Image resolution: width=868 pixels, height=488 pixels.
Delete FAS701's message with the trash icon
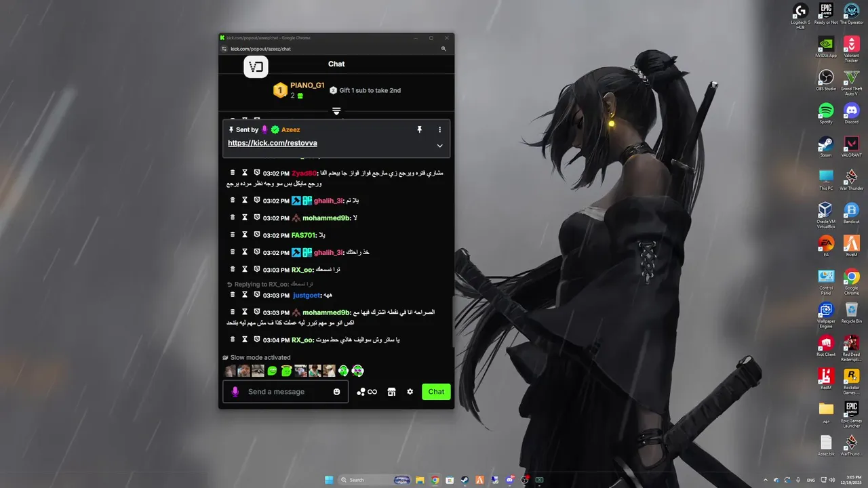[x=233, y=235]
